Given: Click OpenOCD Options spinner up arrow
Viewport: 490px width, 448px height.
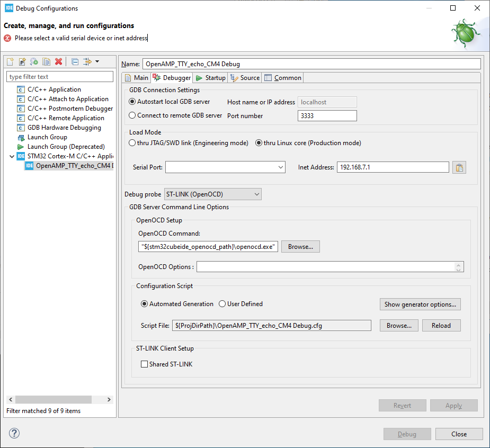Looking at the screenshot, I should pos(458,265).
